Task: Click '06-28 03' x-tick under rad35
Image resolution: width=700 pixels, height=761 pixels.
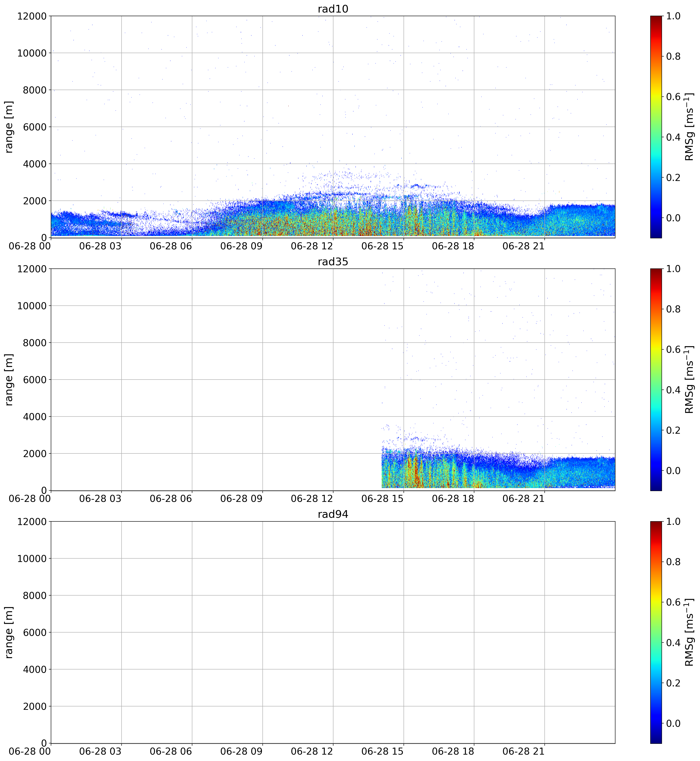Action: click(x=100, y=498)
